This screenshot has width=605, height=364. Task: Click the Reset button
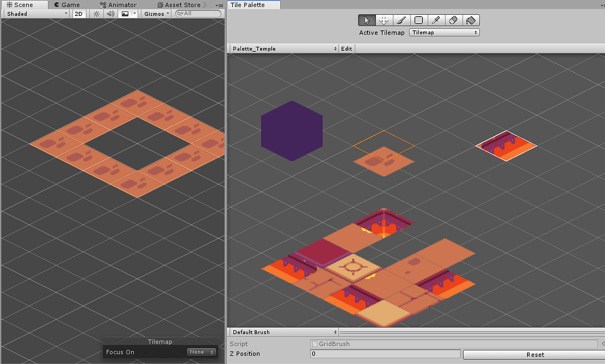click(x=535, y=355)
